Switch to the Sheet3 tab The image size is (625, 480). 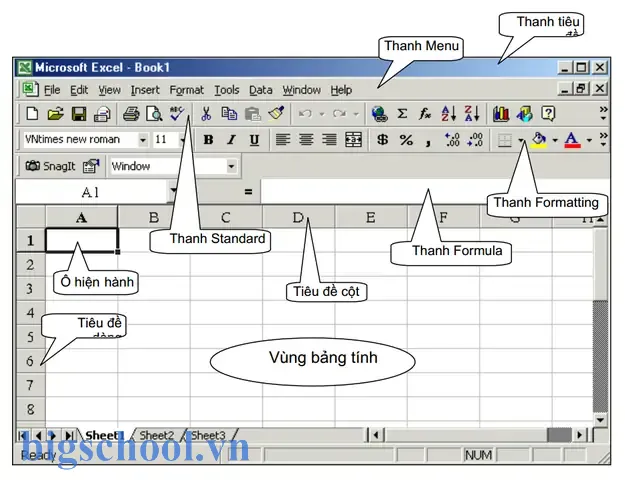click(x=208, y=435)
